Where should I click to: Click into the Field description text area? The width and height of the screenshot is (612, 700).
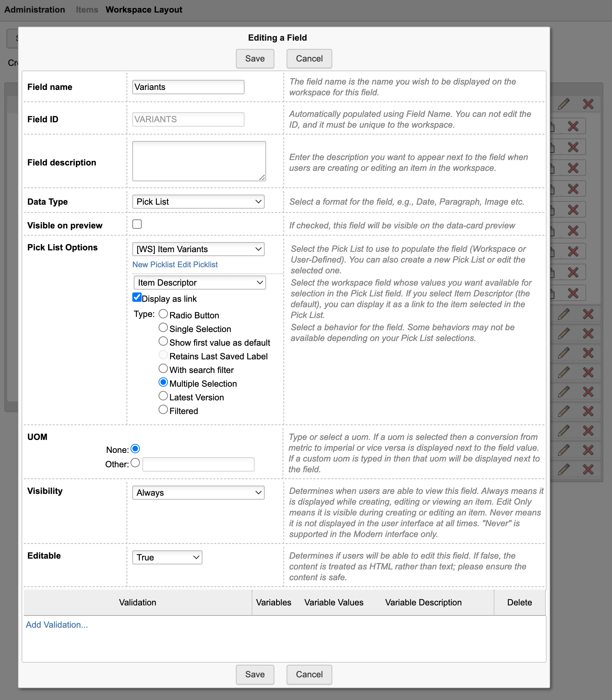199,161
